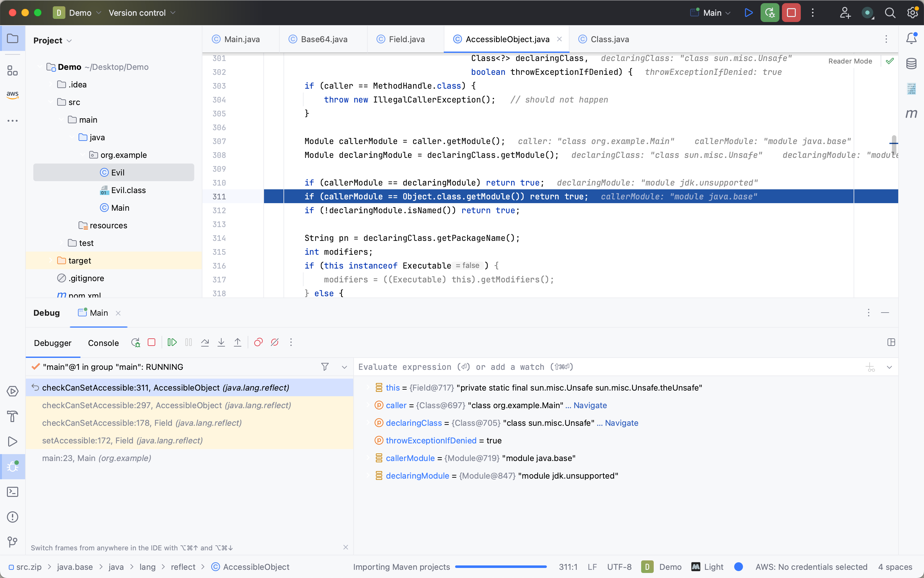This screenshot has width=924, height=578.
Task: Click the Step Into debug icon
Action: [221, 342]
